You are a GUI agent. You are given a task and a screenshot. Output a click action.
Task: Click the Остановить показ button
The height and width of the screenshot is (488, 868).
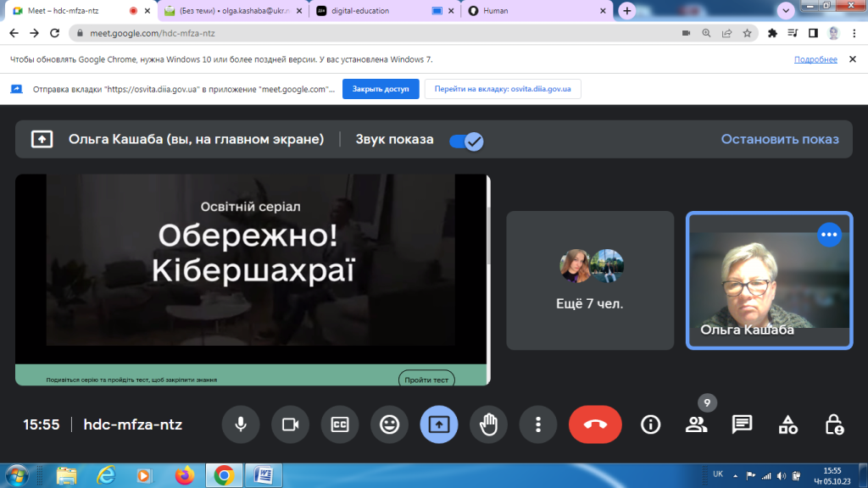point(780,140)
